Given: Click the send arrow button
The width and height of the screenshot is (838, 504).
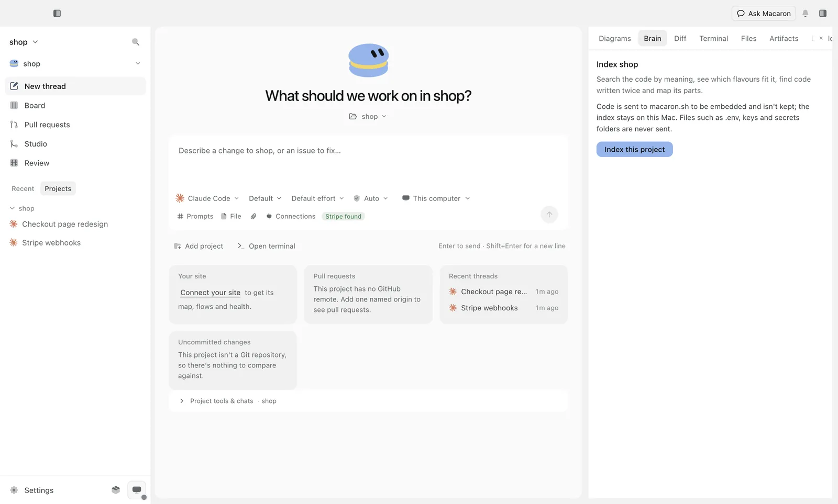Looking at the screenshot, I should (549, 215).
